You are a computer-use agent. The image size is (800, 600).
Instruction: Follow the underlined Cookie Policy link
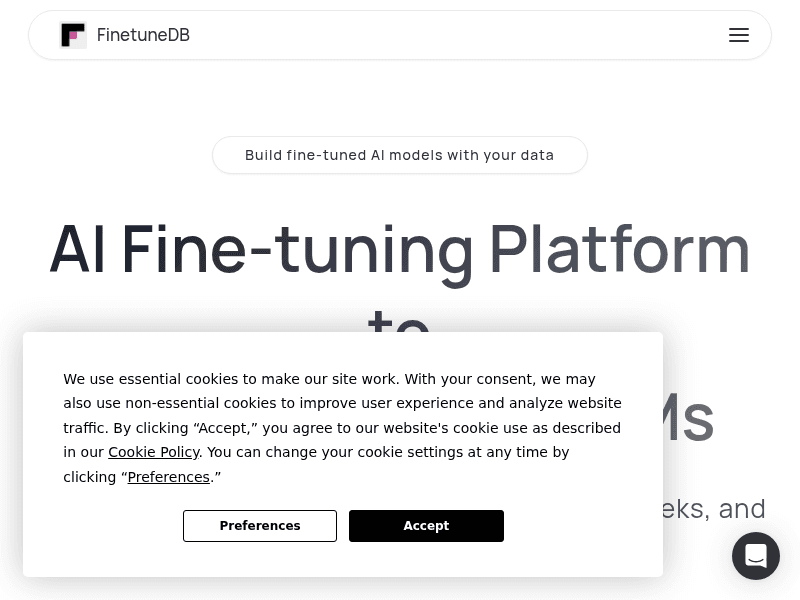(154, 452)
